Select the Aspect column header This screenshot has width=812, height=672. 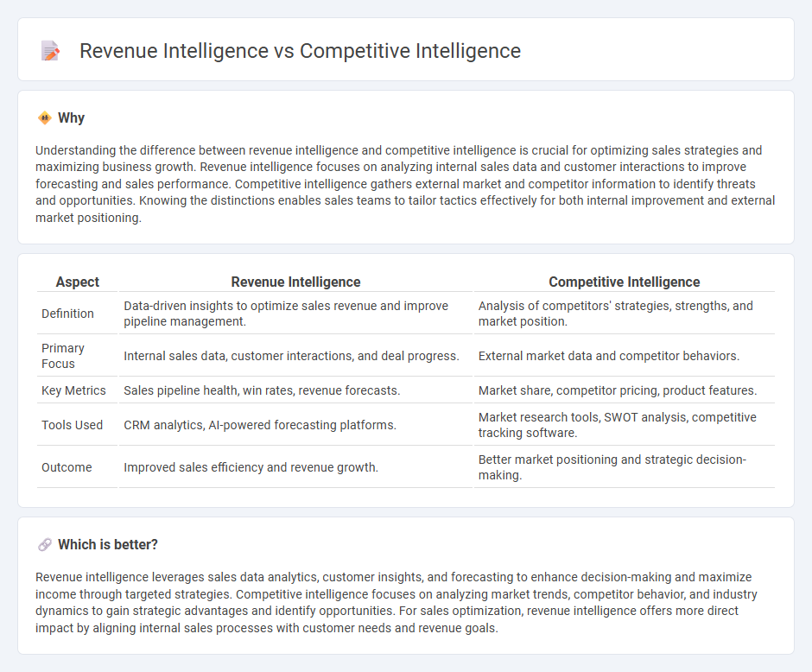[x=77, y=282]
